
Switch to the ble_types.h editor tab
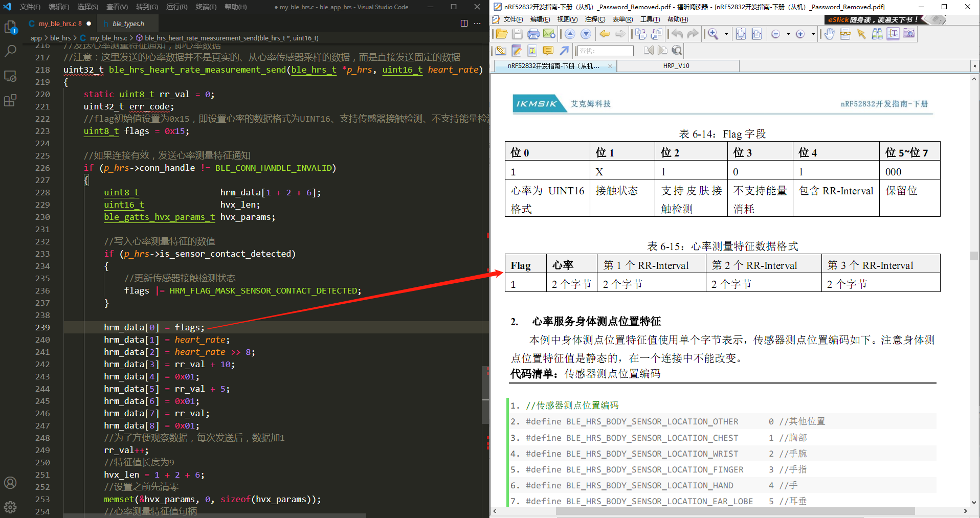(x=128, y=24)
